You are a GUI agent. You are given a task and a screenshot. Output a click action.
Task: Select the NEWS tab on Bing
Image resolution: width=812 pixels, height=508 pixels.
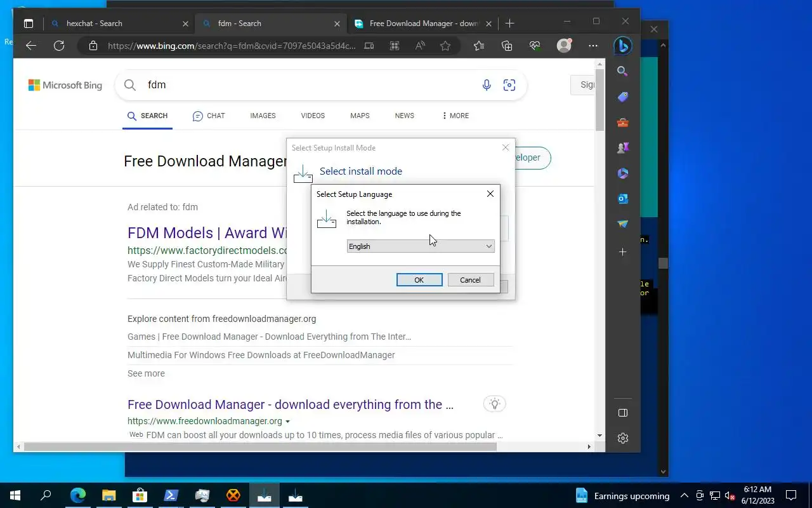coord(404,116)
